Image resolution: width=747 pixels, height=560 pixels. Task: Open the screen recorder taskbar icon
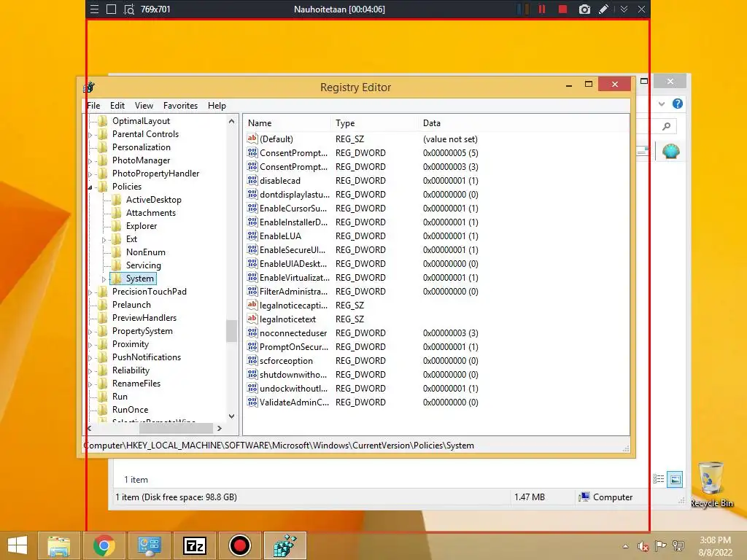(239, 545)
